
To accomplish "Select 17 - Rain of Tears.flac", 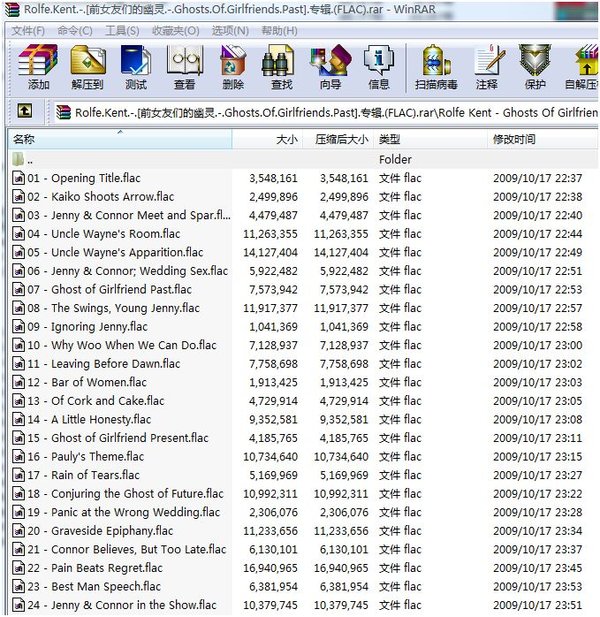I will tap(83, 475).
